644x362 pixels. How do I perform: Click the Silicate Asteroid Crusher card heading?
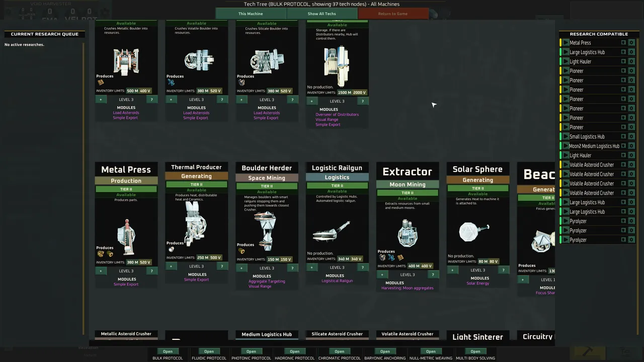click(337, 334)
